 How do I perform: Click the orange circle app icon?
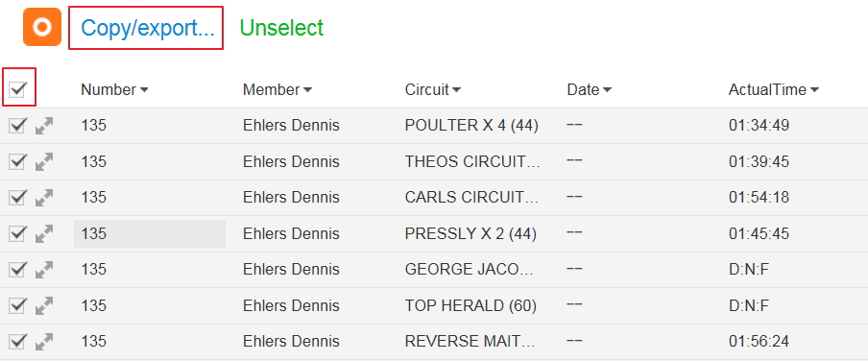[42, 27]
